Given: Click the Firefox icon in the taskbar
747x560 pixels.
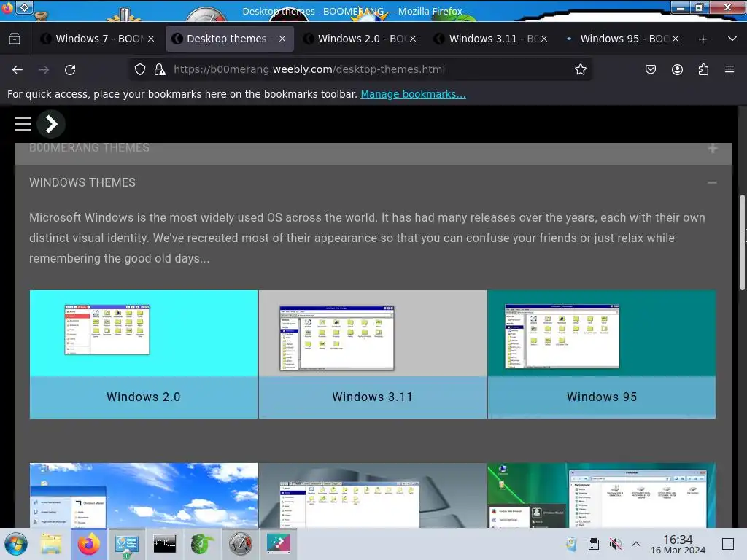Looking at the screenshot, I should pos(89,544).
